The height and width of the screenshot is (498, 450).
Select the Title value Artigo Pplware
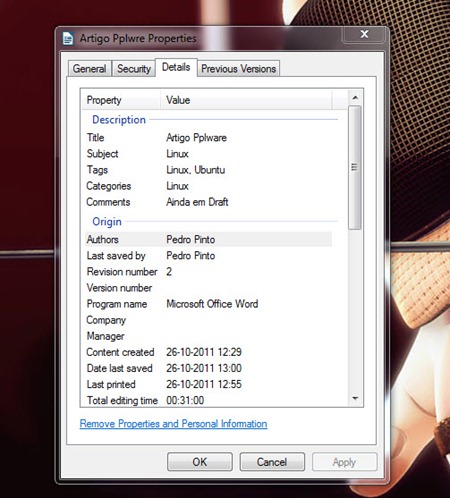point(196,138)
